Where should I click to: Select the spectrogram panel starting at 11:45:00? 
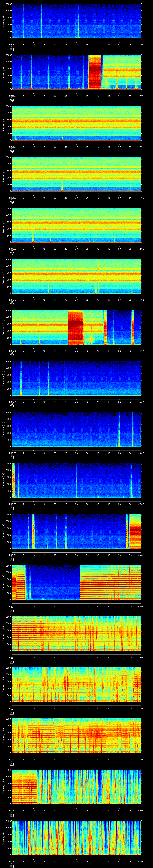76,429
